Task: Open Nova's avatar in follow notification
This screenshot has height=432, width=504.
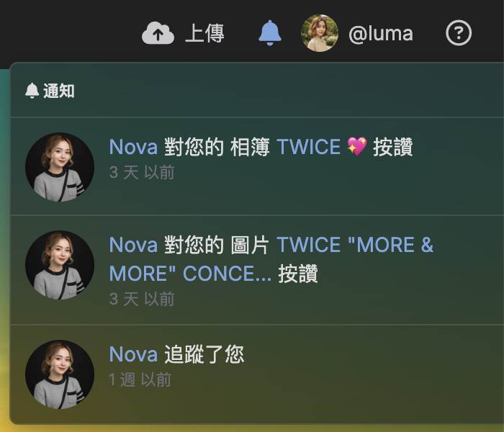Action: coord(60,375)
